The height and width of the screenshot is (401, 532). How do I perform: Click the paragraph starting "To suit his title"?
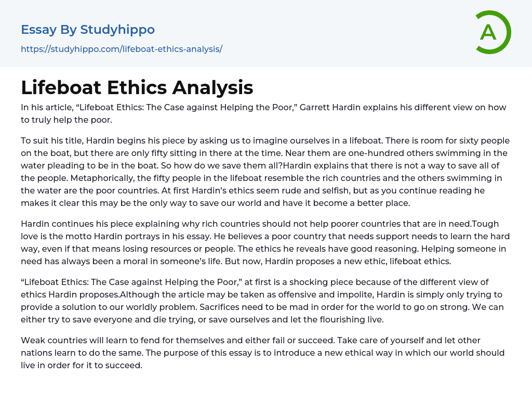pyautogui.click(x=265, y=172)
